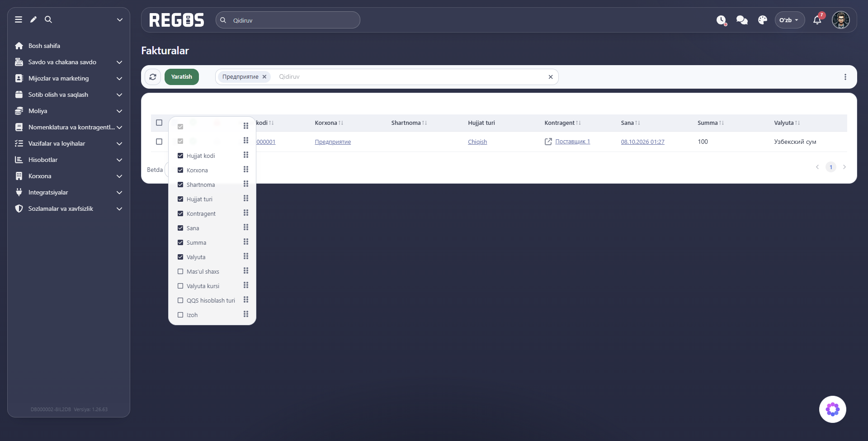Uncheck the Korxona column checkbox
This screenshot has height=441, width=868.
click(x=180, y=170)
